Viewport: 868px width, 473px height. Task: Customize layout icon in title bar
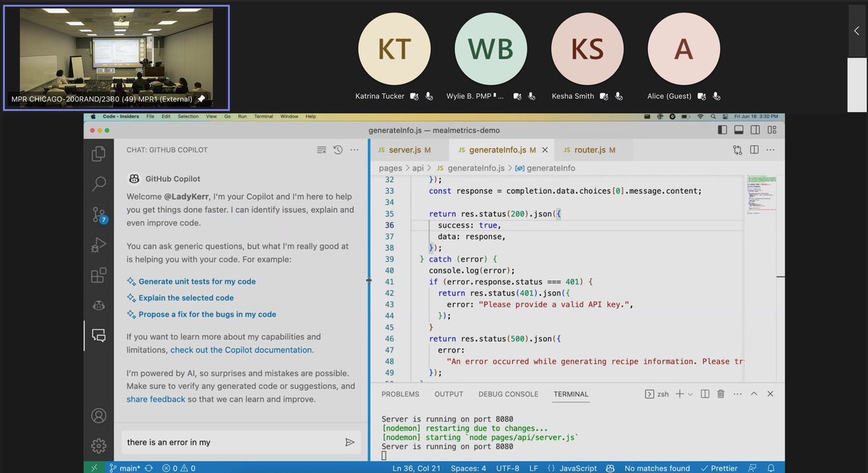click(770, 130)
